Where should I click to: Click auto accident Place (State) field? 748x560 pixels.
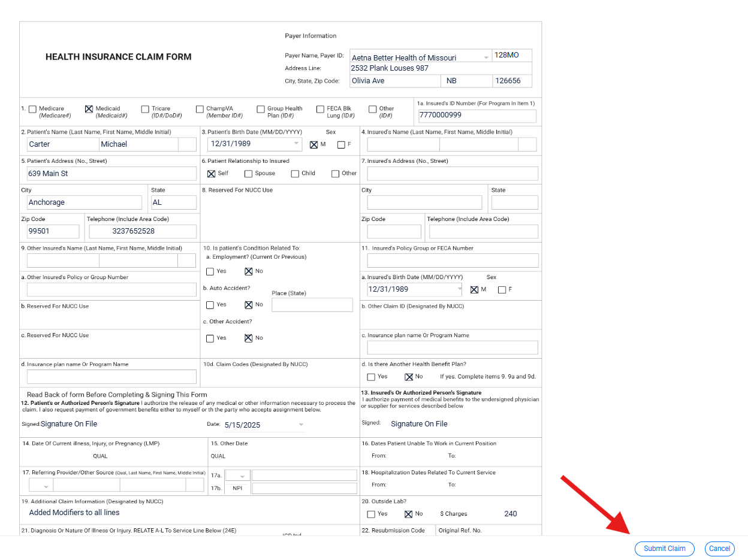[x=312, y=305]
